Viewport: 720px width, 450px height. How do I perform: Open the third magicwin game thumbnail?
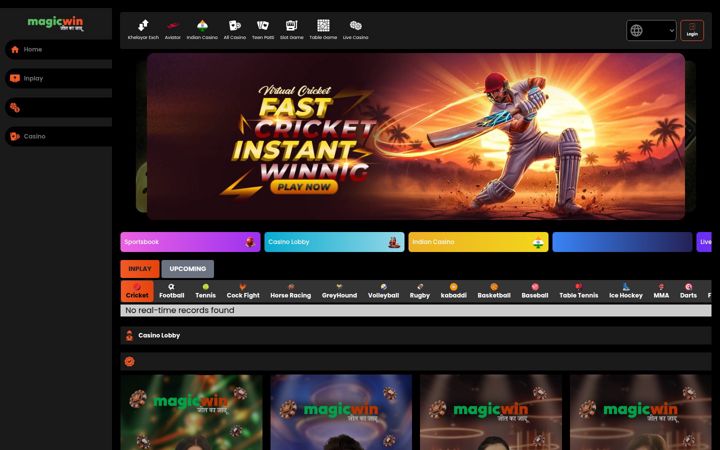(x=491, y=412)
